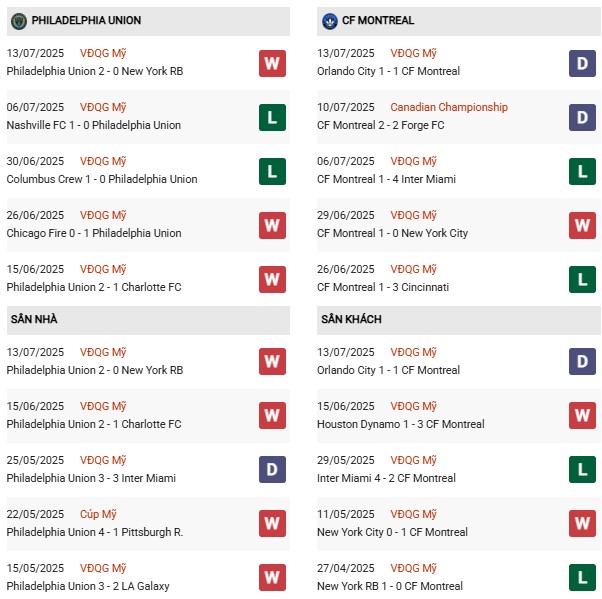Image resolution: width=602 pixels, height=599 pixels.
Task: Click the W badge for Philadelphia Union 2-0 New York RB under Philadelphia Union
Action: tap(271, 63)
